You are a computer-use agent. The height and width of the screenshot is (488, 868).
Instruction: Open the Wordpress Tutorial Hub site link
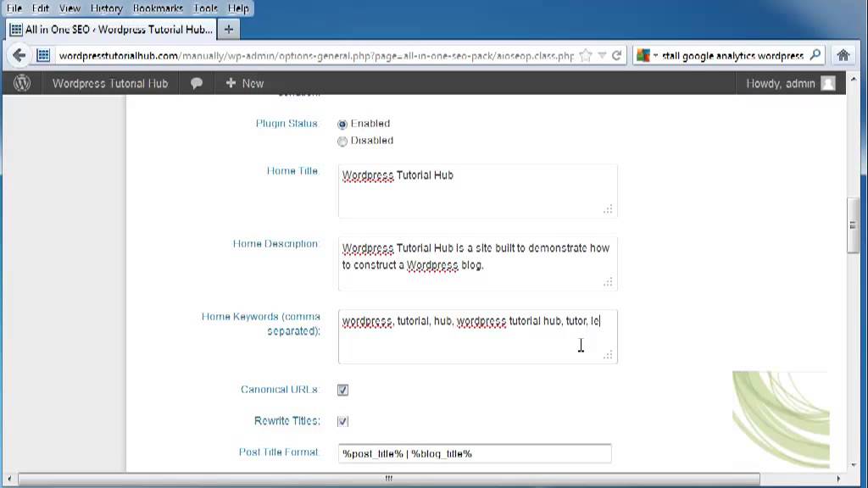[110, 84]
